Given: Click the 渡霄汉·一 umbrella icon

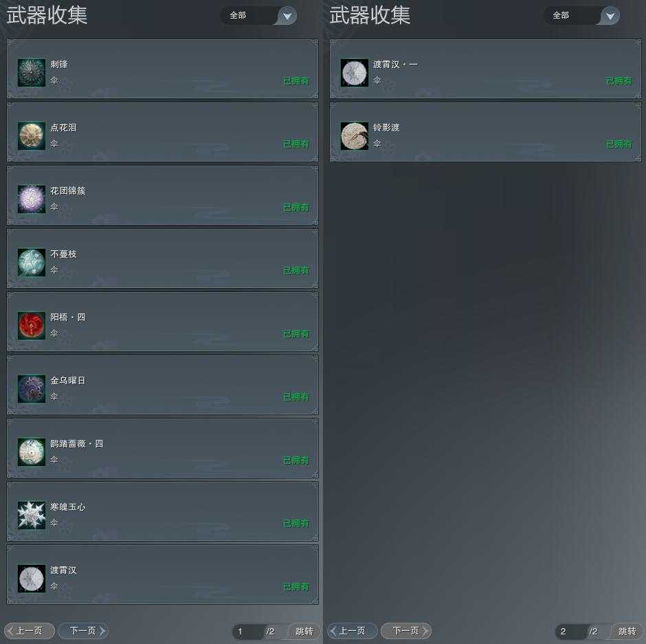Looking at the screenshot, I should 355,73.
